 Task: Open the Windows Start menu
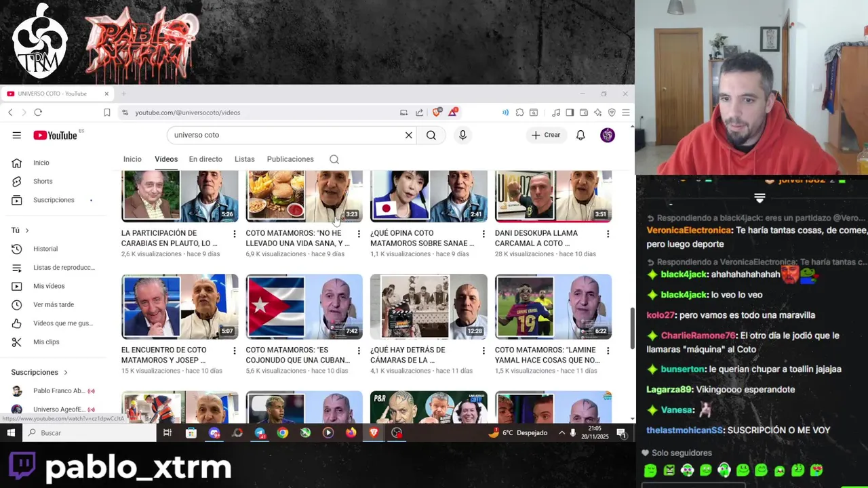(11, 432)
